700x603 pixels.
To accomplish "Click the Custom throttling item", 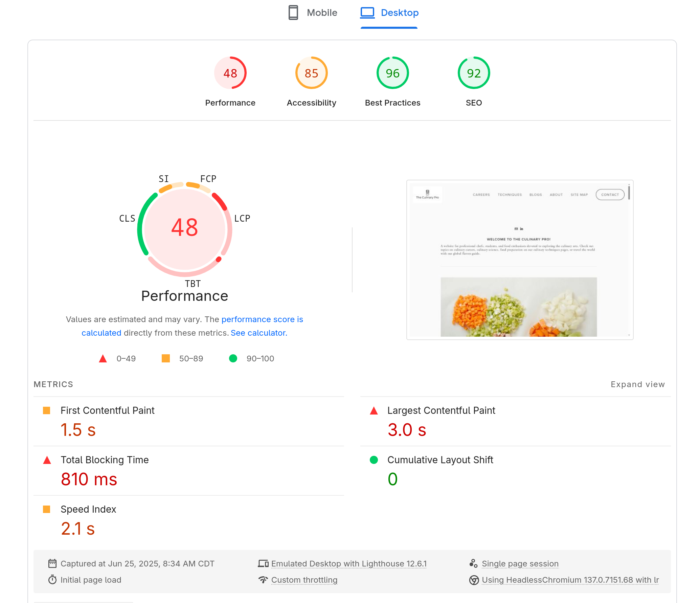I will click(x=304, y=580).
